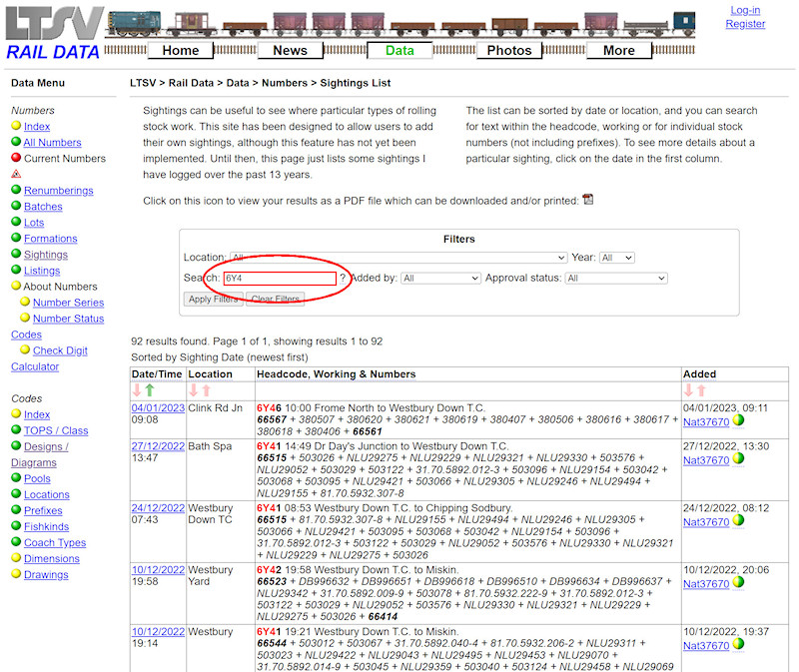
Task: Click the yellow bullet beside Number Series
Action: [x=25, y=303]
